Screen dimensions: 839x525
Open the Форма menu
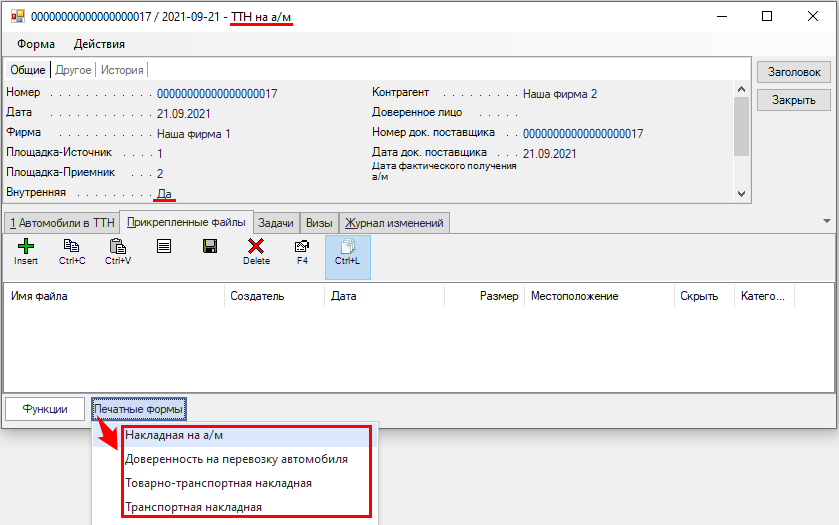click(36, 44)
